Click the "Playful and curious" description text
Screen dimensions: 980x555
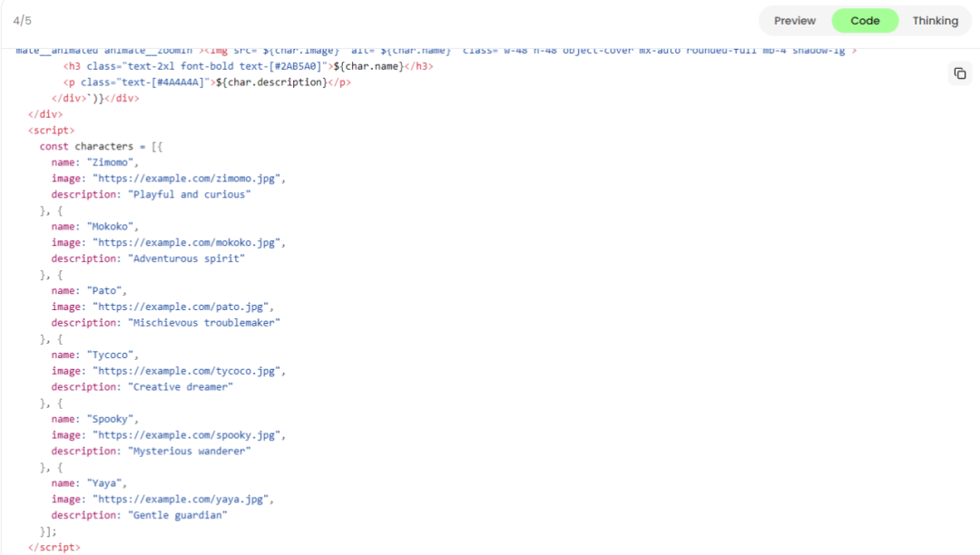[189, 194]
